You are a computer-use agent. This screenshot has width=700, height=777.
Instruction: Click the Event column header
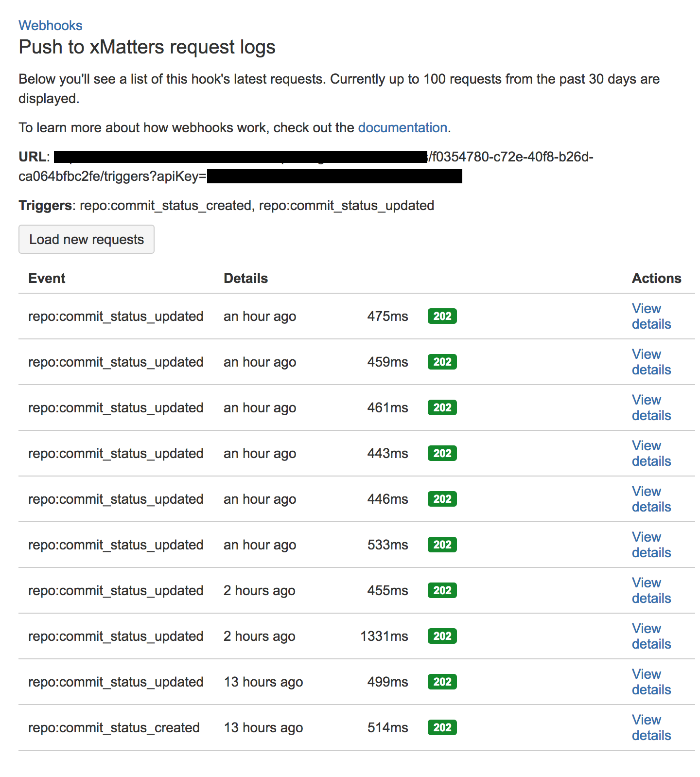[x=47, y=278]
